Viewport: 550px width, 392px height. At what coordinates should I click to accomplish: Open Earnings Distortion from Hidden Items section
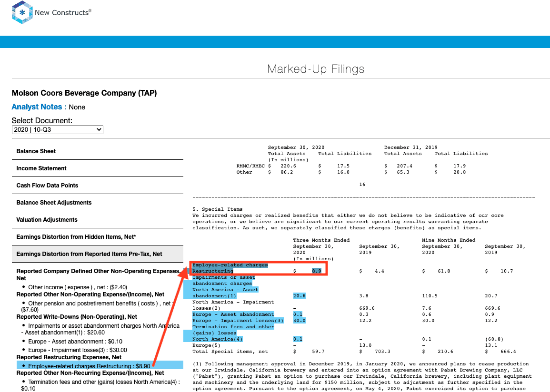pos(98,237)
